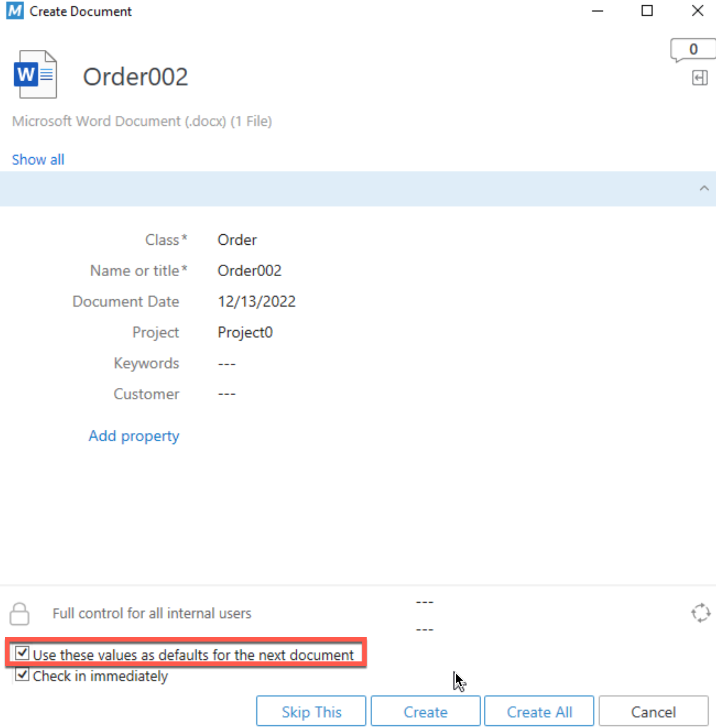This screenshot has height=728, width=716.
Task: Click the Customer property label
Action: (x=147, y=394)
